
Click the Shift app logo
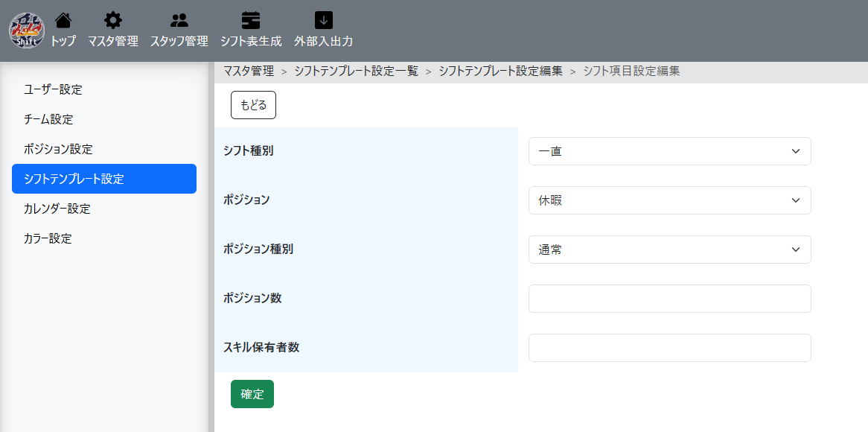pyautogui.click(x=27, y=31)
